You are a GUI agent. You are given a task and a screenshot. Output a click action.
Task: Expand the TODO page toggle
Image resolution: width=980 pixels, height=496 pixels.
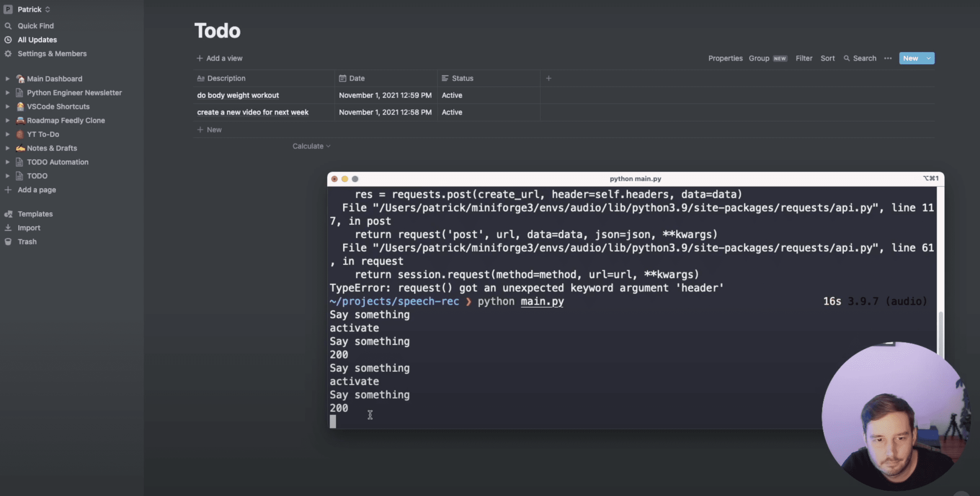7,176
